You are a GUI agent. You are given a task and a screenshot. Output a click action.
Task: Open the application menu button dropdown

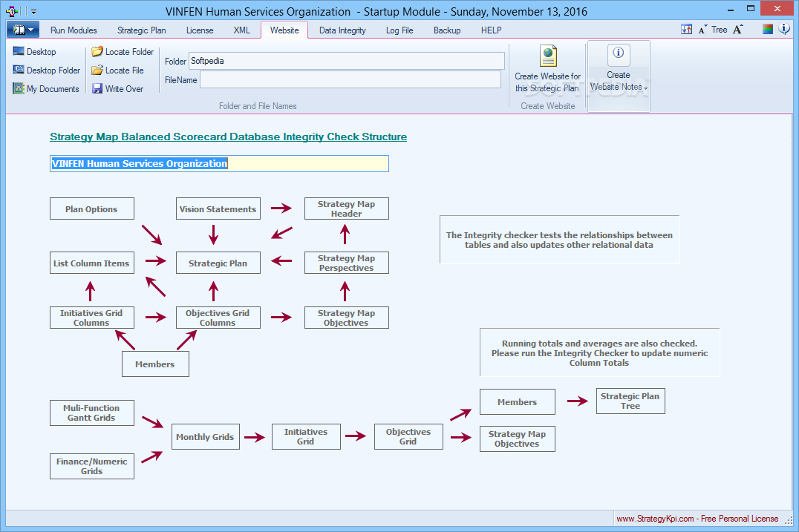tap(23, 30)
